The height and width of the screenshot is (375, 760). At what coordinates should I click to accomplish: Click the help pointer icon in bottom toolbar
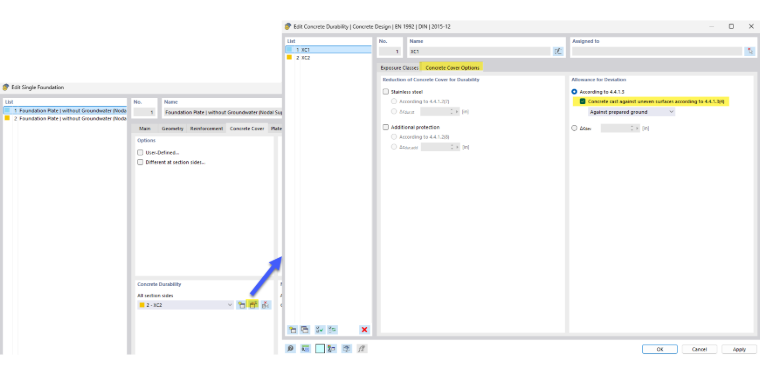pos(347,348)
